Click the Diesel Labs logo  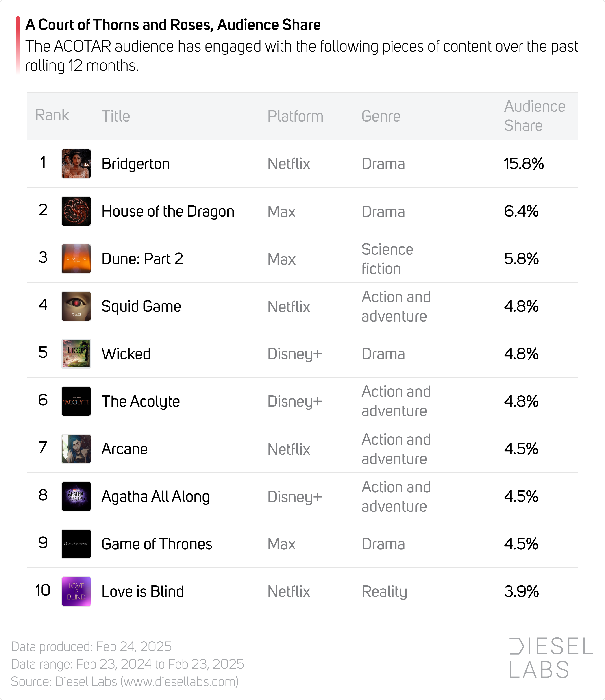(550, 658)
